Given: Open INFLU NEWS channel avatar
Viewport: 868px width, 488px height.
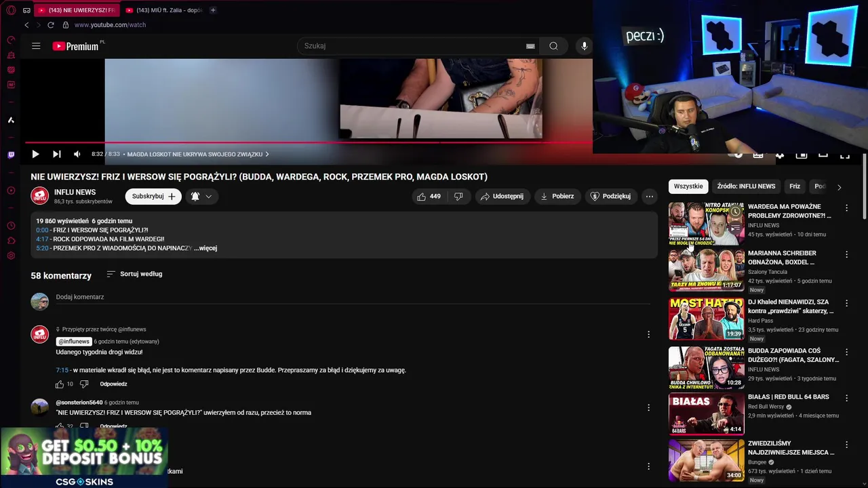Looking at the screenshot, I should point(39,196).
